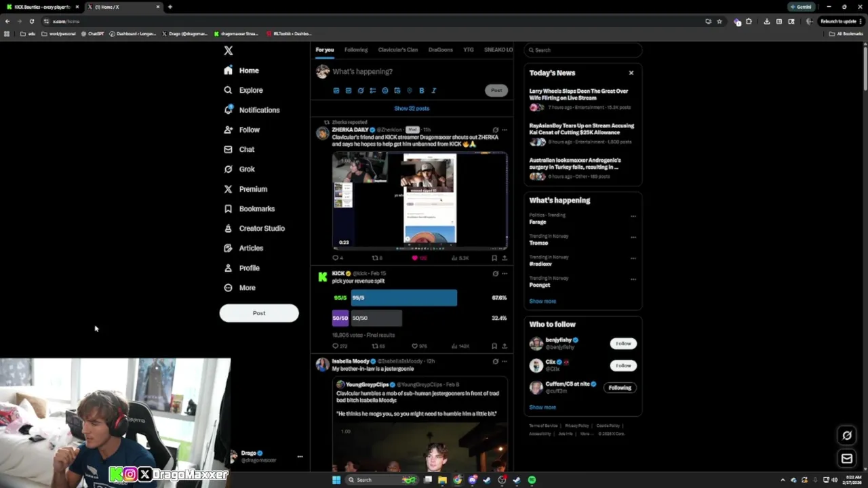Open Articles in the sidebar
868x488 pixels.
[x=243, y=248]
